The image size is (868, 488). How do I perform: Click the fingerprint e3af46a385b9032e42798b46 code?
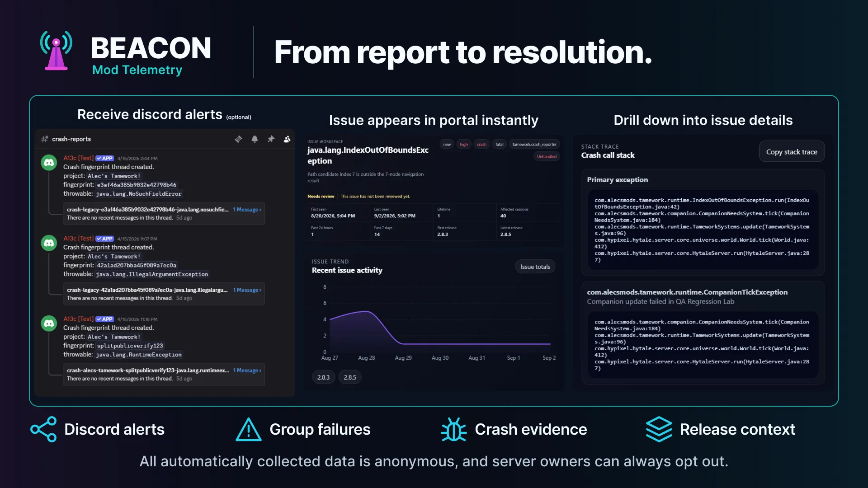click(137, 185)
